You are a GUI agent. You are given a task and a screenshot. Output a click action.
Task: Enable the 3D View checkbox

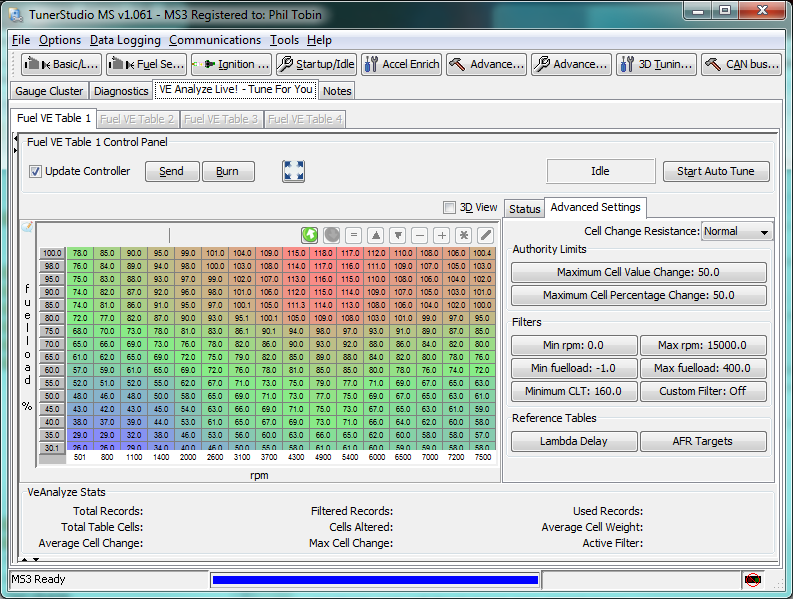(449, 208)
